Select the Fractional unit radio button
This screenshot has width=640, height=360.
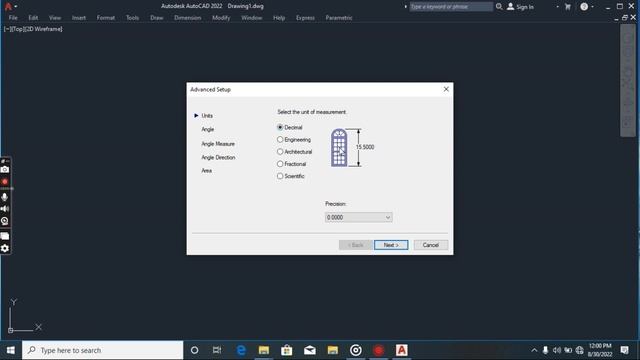click(x=280, y=164)
